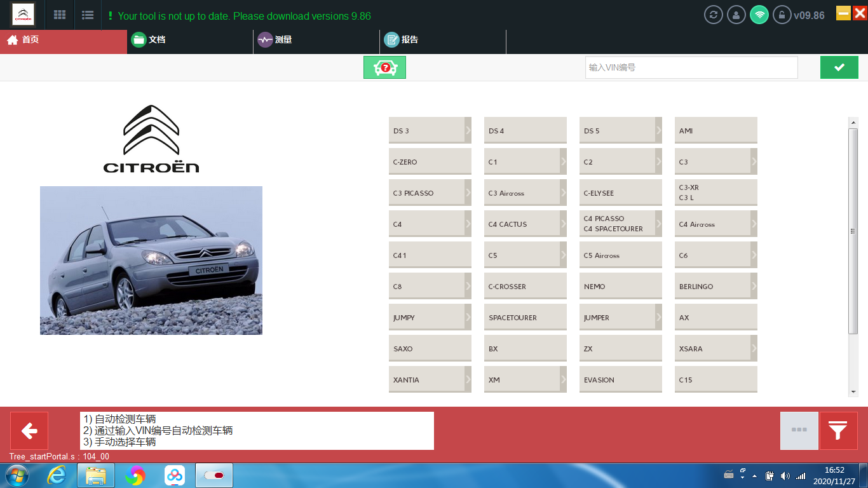Image resolution: width=868 pixels, height=488 pixels.
Task: Select the BERLINGO model
Action: click(716, 286)
